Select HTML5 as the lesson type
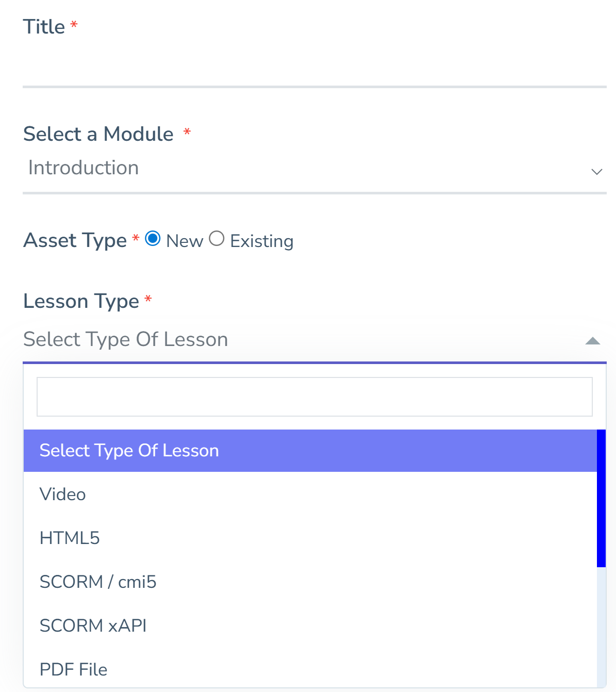Viewport: 616px width, 692px height. pyautogui.click(x=70, y=538)
